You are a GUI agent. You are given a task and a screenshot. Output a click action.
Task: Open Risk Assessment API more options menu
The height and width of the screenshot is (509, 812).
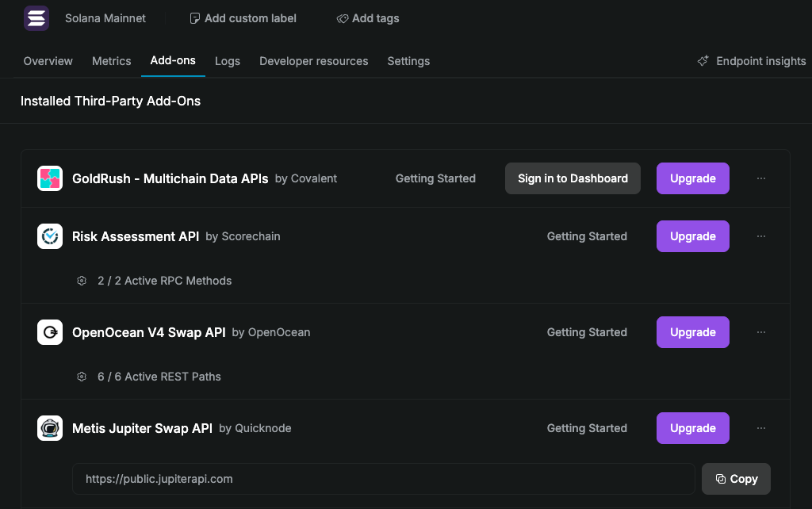[760, 236]
